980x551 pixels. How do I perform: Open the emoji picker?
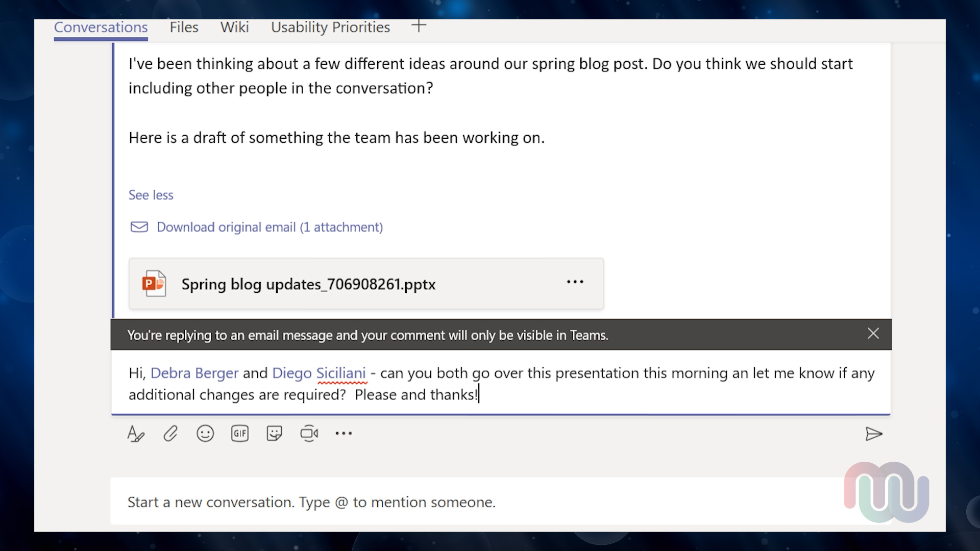(205, 434)
